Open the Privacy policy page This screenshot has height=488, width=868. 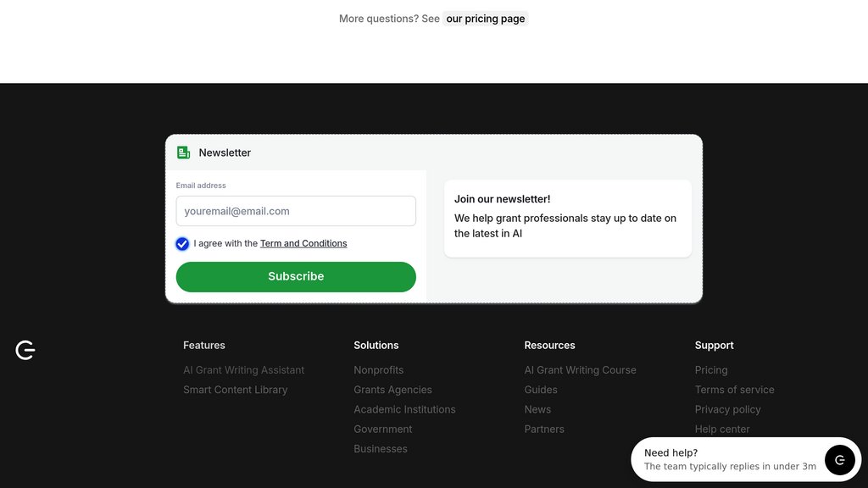pos(727,409)
